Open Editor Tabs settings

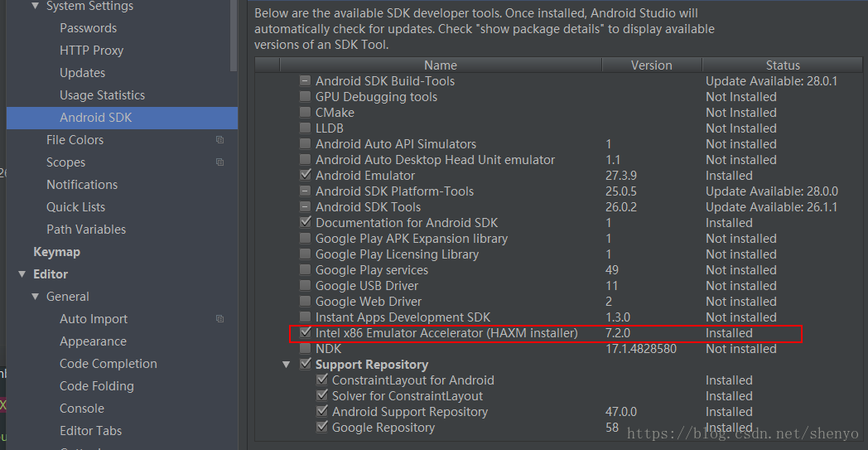(x=91, y=431)
